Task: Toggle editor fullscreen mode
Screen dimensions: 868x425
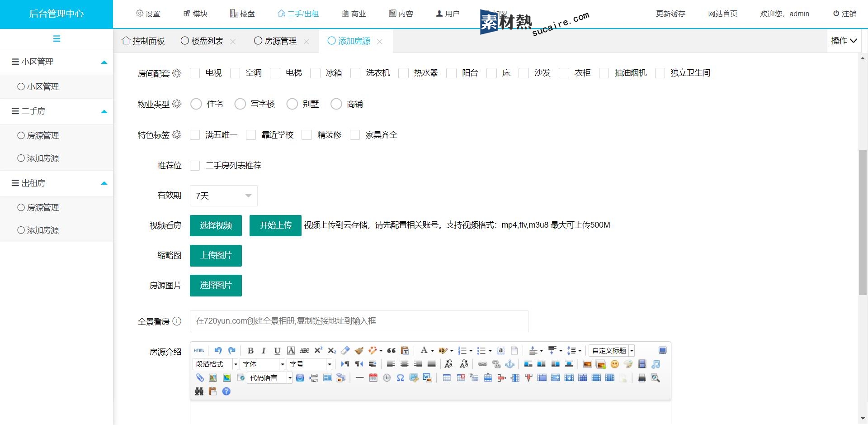Action: [x=662, y=351]
